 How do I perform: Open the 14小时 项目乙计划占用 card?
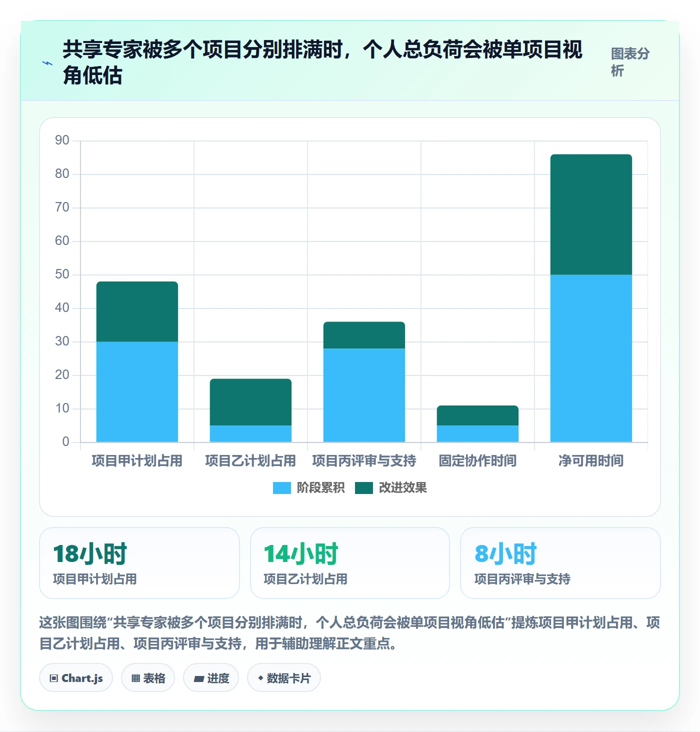tap(350, 563)
